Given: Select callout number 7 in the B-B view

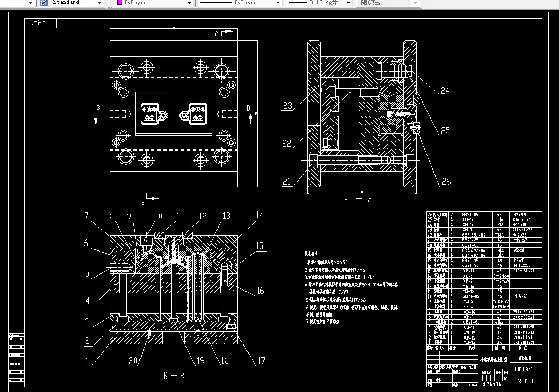Looking at the screenshot, I should tap(86, 216).
